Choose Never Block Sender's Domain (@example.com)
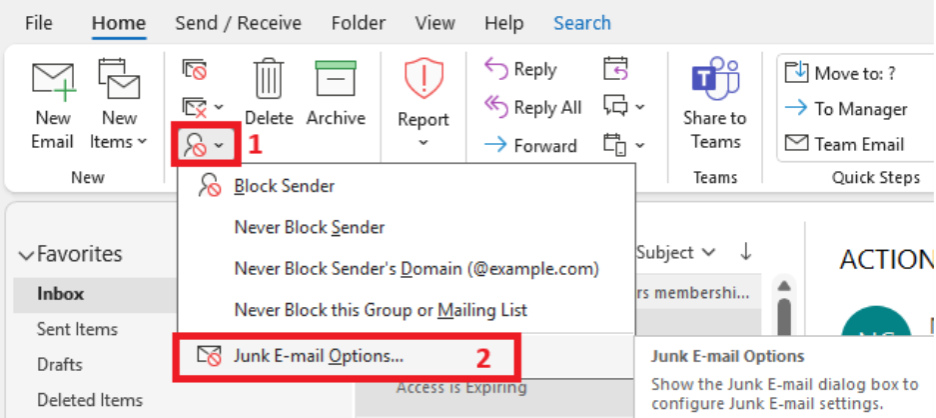This screenshot has height=418, width=936. [x=406, y=269]
